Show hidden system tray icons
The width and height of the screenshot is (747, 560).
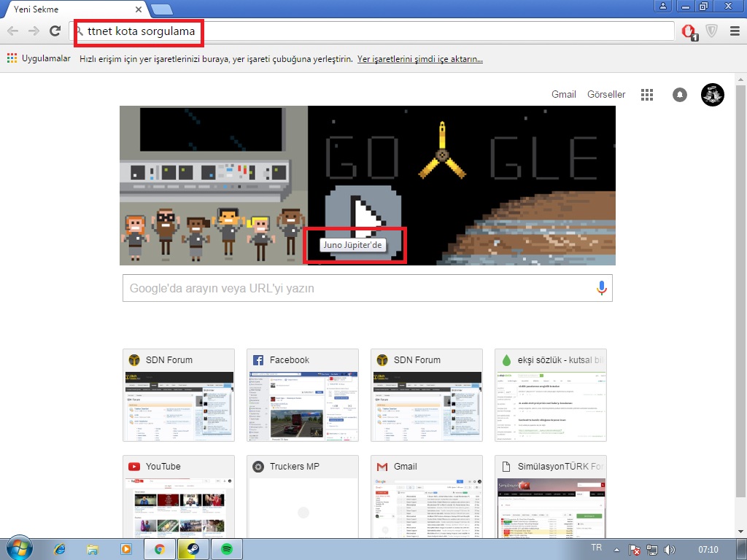(616, 550)
